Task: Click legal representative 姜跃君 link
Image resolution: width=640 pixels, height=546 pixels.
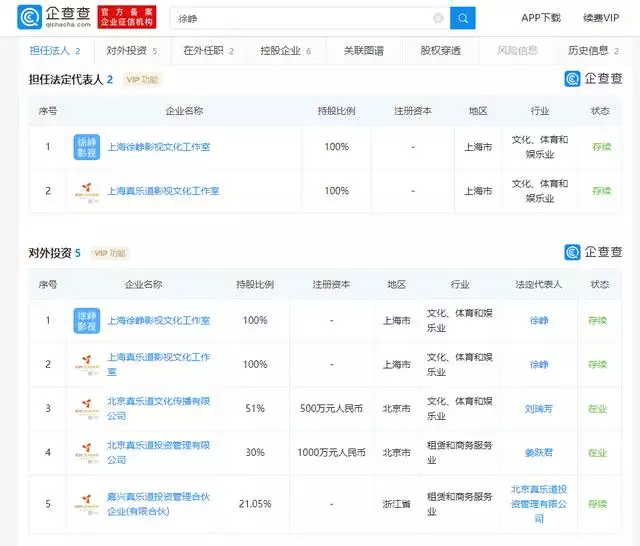Action: pos(538,453)
